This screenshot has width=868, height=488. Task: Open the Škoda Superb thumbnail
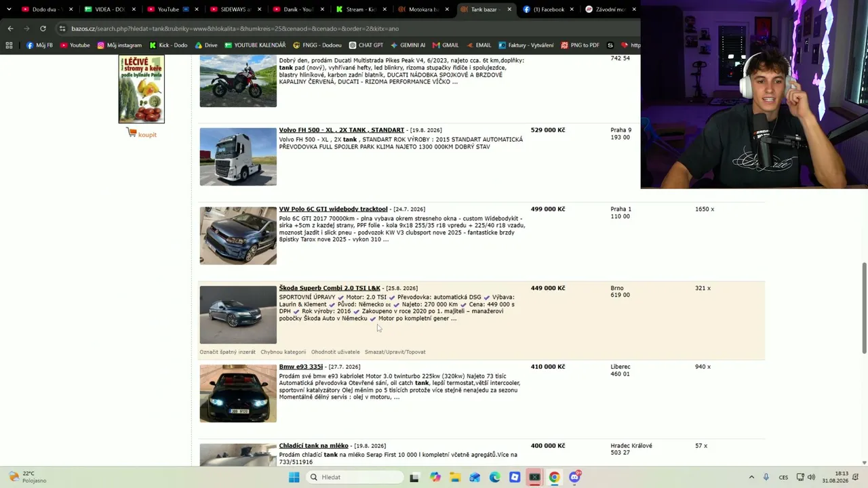(x=238, y=314)
